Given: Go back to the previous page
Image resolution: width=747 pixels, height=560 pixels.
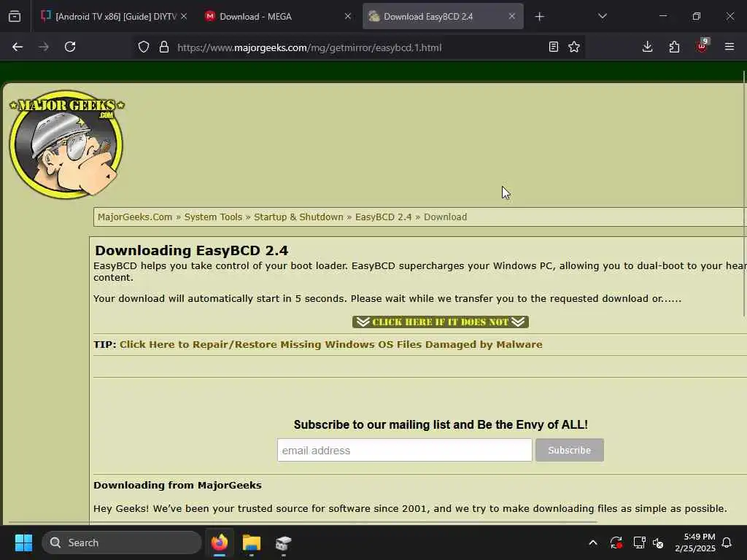Looking at the screenshot, I should point(18,47).
